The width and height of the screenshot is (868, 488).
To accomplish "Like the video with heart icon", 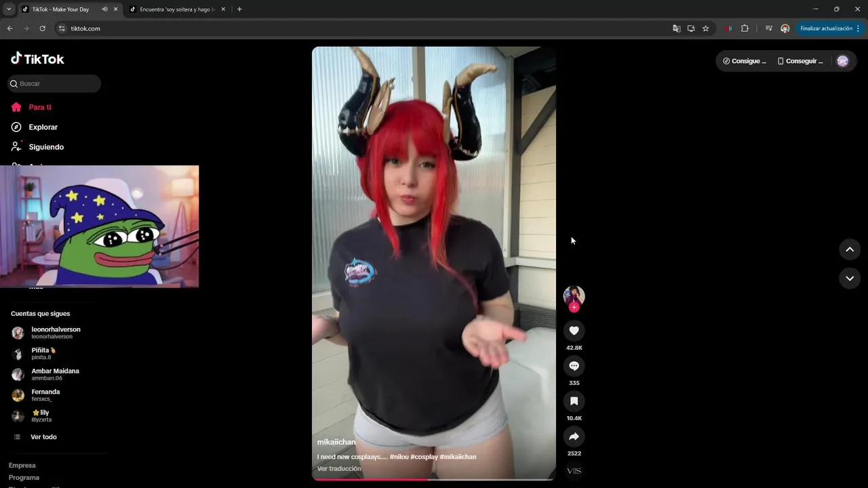I will coord(574,330).
